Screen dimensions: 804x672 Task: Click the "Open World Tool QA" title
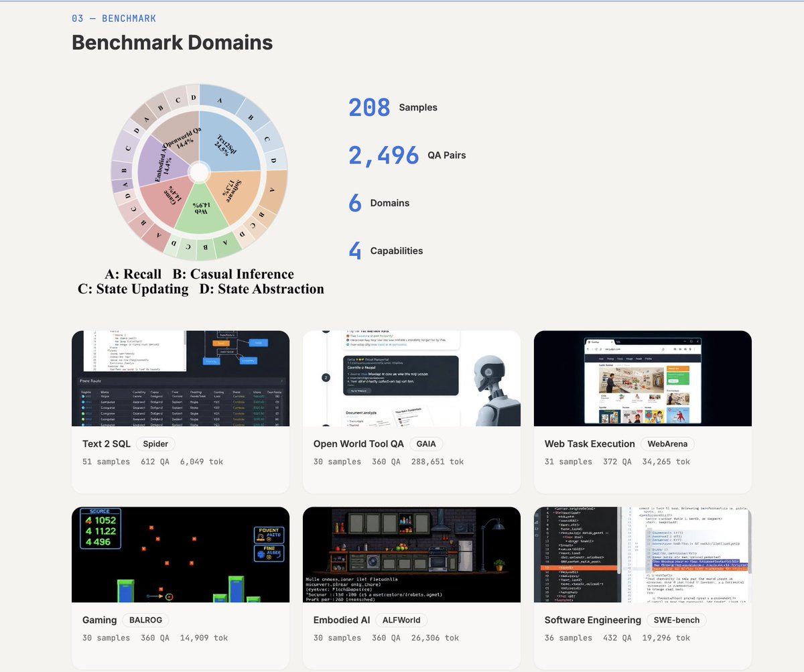358,444
